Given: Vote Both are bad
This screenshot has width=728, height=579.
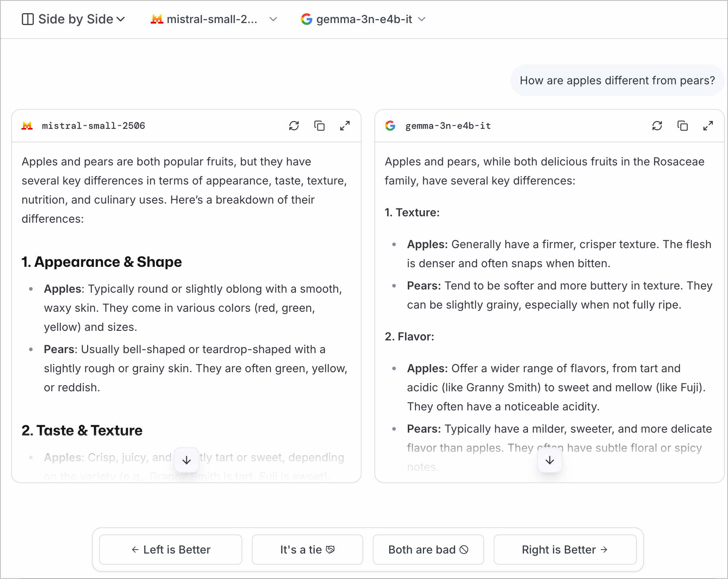Looking at the screenshot, I should [x=428, y=550].
